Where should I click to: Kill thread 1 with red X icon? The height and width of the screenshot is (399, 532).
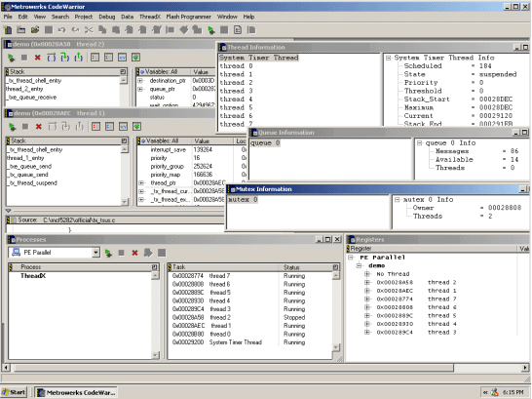[x=39, y=127]
